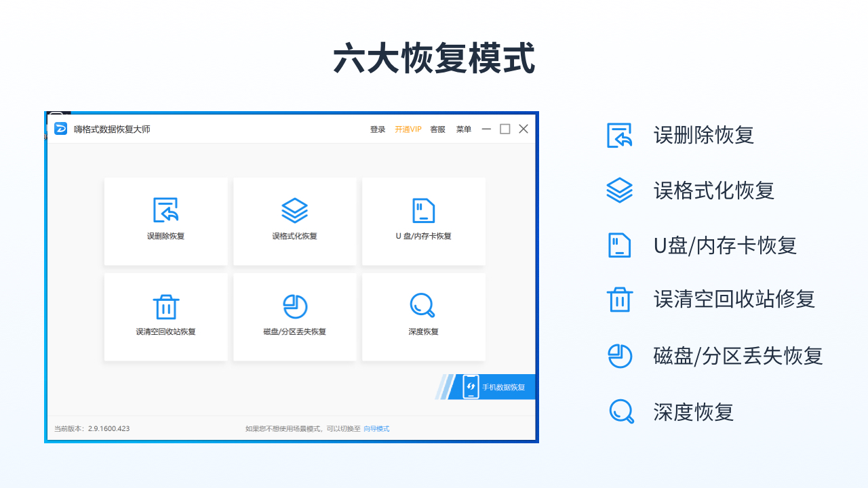This screenshot has width=868, height=488.
Task: Click the layered 误格式化恢复 icon on the right
Action: tap(620, 190)
